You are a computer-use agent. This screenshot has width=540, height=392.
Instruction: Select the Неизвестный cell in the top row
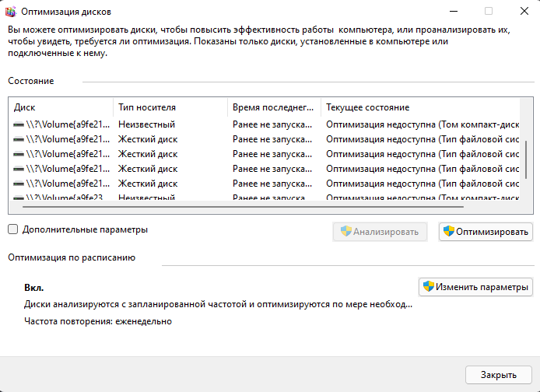[x=146, y=124]
